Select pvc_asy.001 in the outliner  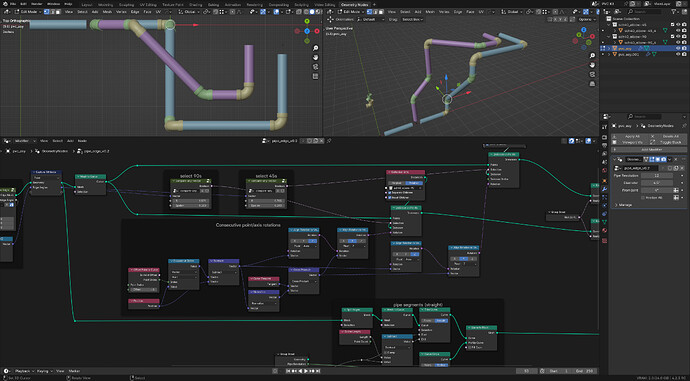click(628, 54)
